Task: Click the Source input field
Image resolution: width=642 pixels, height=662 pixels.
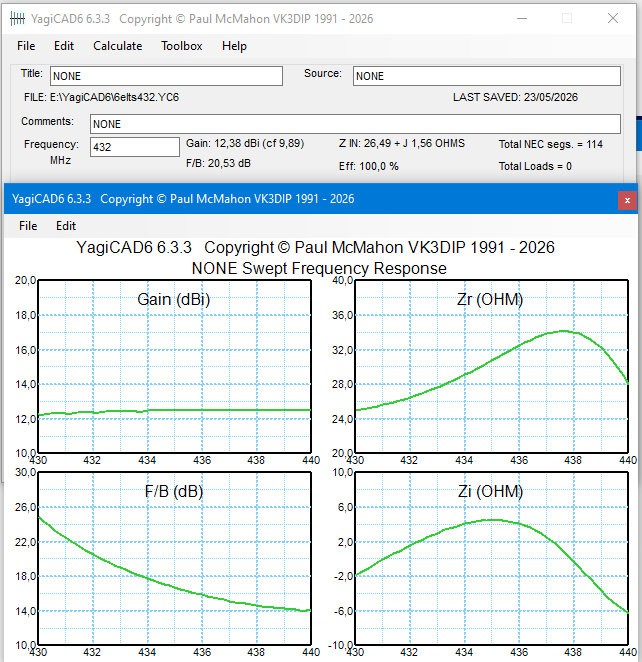Action: [x=487, y=76]
